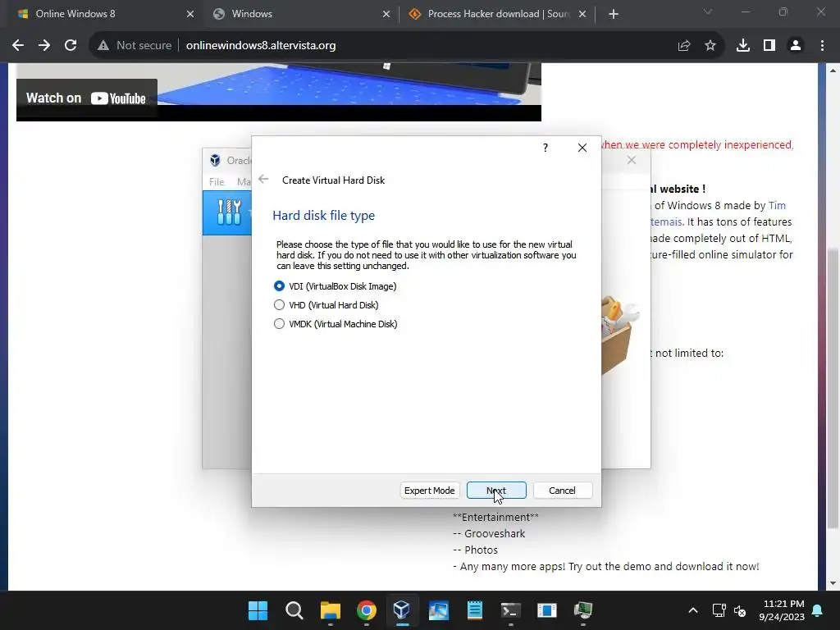Open taskbar Search
Image resolution: width=840 pixels, height=630 pixels.
coord(294,610)
